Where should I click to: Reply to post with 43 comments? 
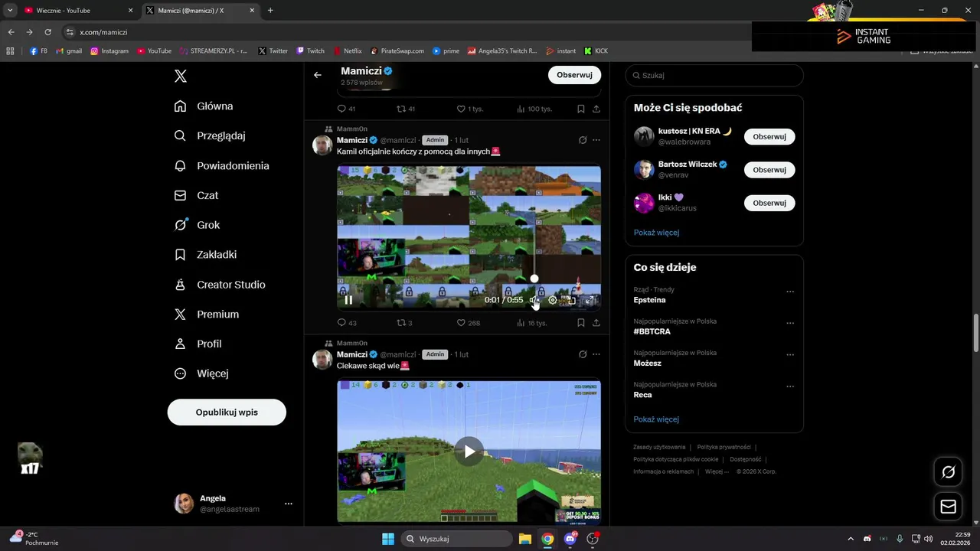point(347,323)
